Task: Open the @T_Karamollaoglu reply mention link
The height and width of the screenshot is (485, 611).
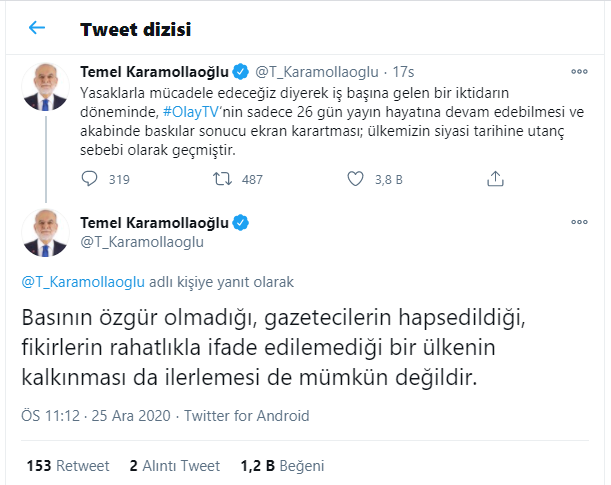Action: (x=84, y=282)
